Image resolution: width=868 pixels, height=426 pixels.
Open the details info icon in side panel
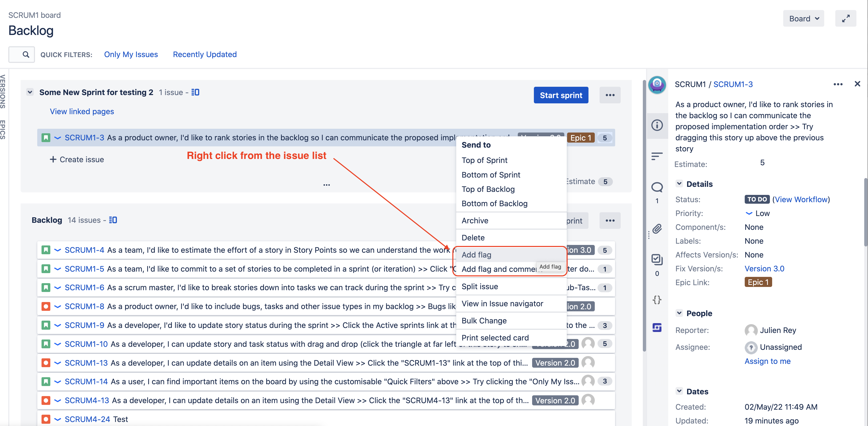pyautogui.click(x=657, y=125)
